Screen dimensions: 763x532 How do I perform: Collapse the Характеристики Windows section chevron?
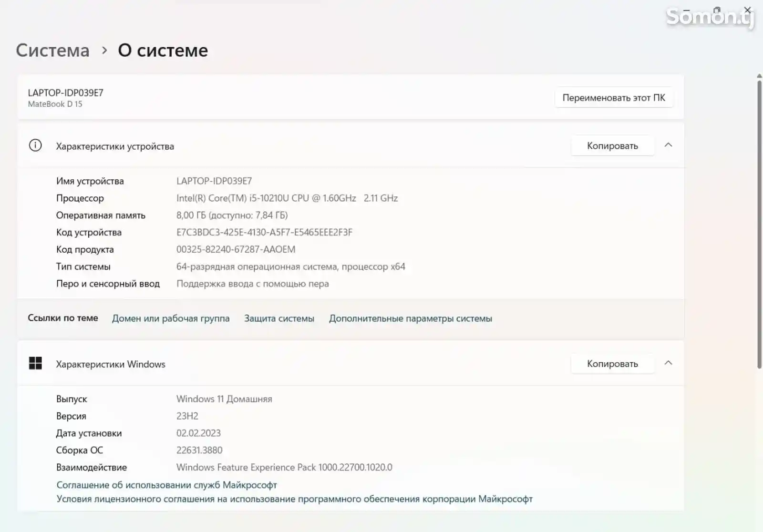[668, 363]
